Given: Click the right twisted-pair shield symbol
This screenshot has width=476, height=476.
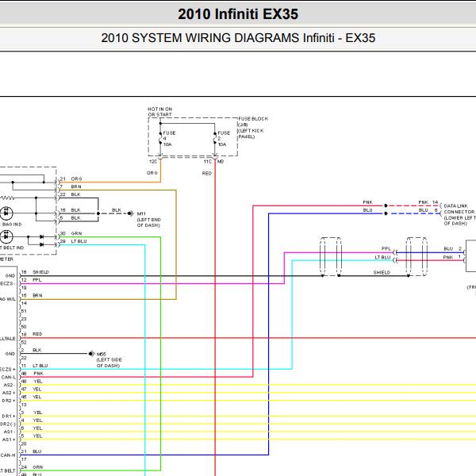Looking at the screenshot, I should point(416,256).
